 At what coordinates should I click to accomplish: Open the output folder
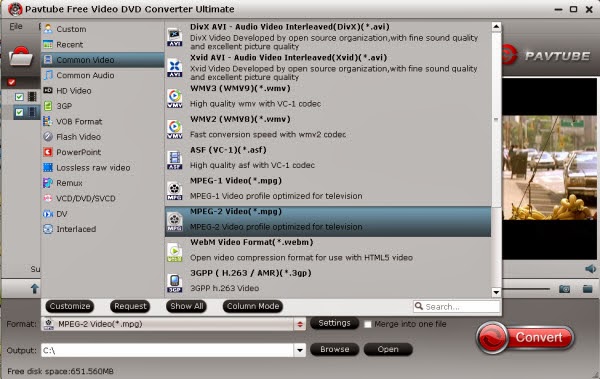388,350
